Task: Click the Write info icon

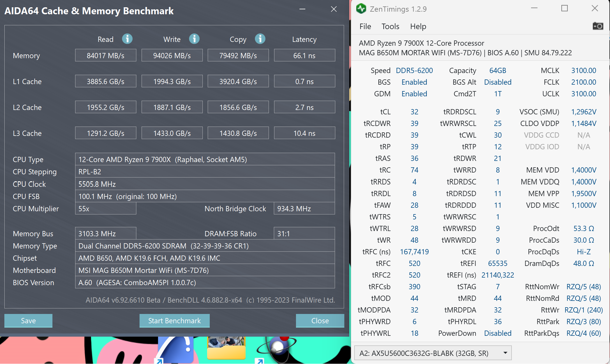Action: click(194, 39)
